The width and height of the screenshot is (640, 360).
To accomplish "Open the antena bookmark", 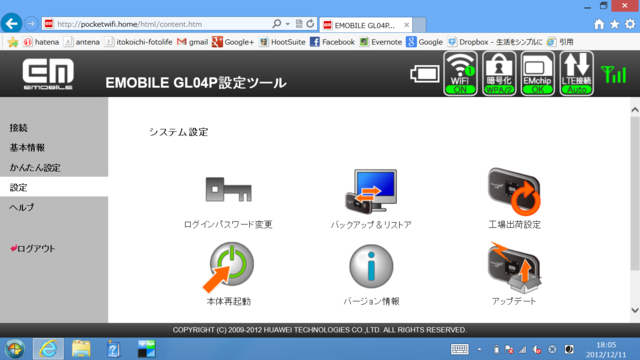I will 82,42.
